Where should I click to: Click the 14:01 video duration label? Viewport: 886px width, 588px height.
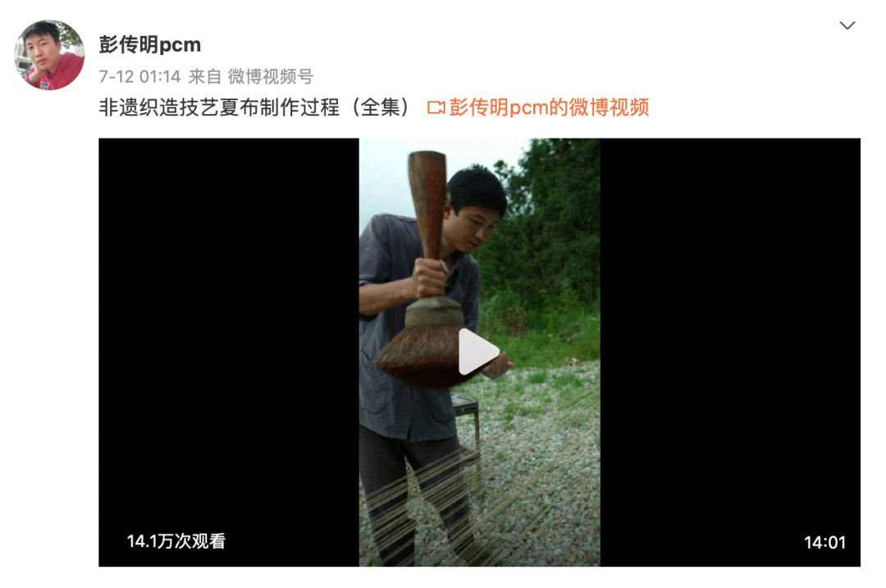pos(824,543)
